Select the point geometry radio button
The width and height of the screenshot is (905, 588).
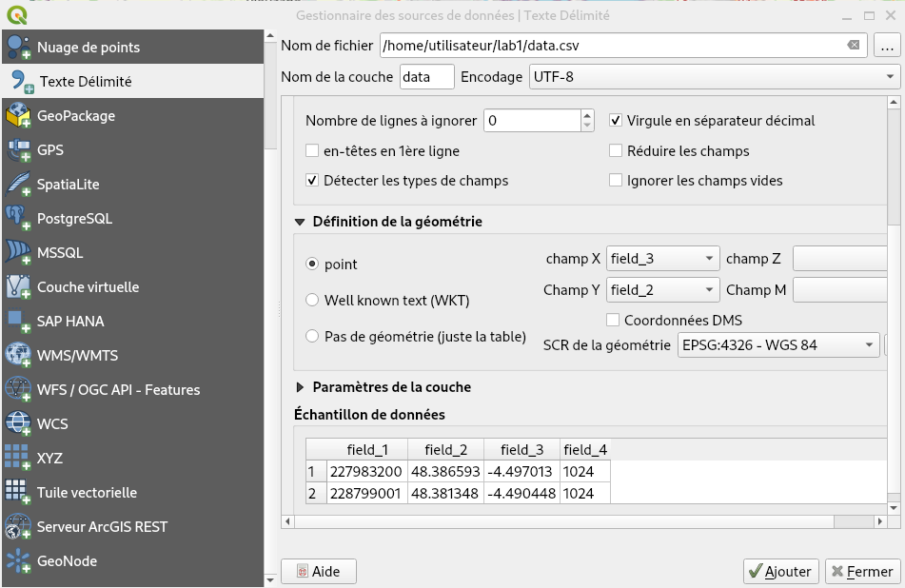(x=312, y=264)
